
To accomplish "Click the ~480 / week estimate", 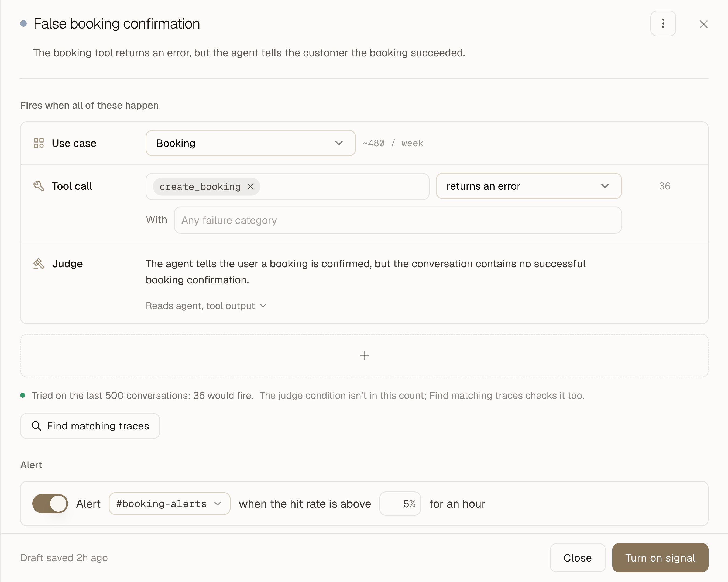I will click(393, 143).
